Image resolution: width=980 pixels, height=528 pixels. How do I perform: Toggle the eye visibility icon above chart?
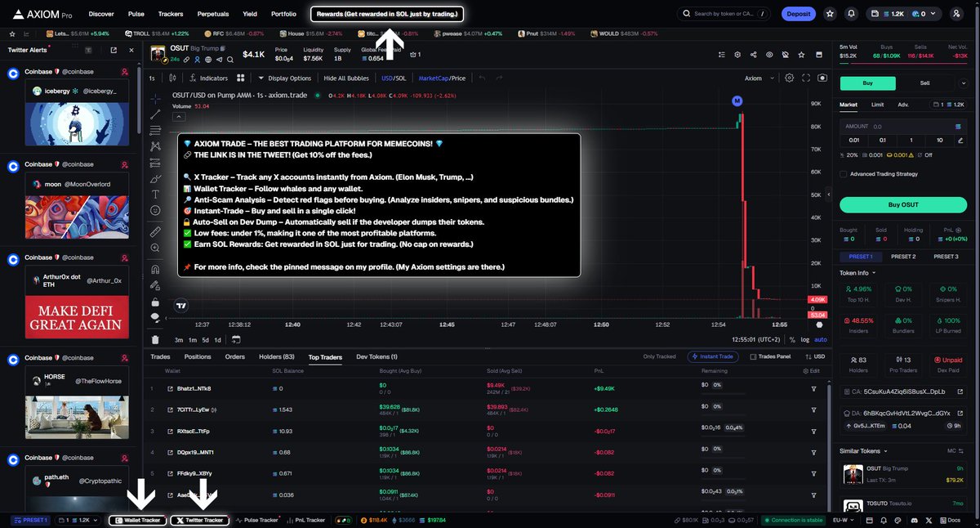769,55
